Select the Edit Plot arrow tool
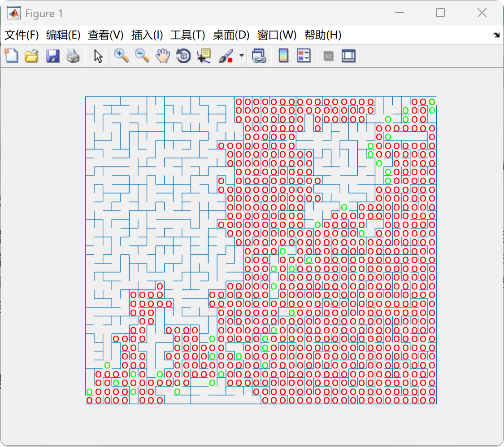 click(98, 56)
